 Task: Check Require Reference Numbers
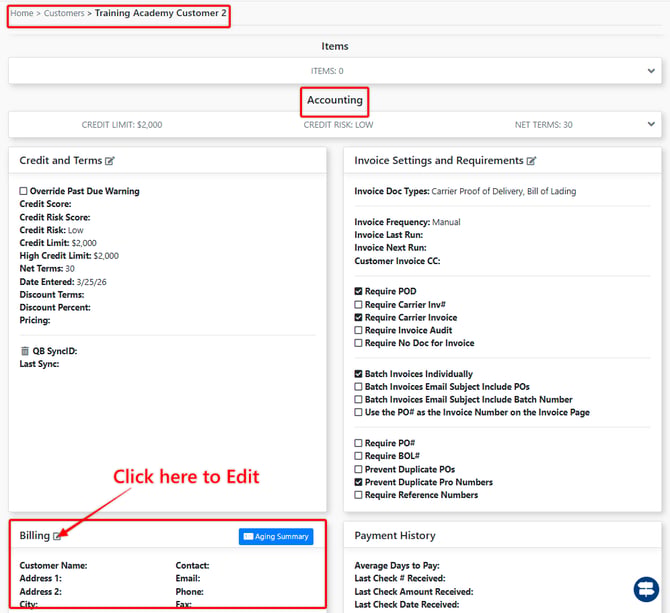[x=359, y=495]
